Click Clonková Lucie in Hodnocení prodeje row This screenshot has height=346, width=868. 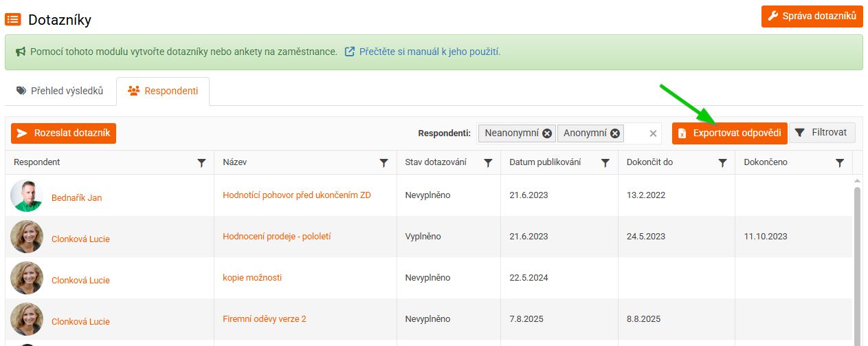click(x=80, y=239)
